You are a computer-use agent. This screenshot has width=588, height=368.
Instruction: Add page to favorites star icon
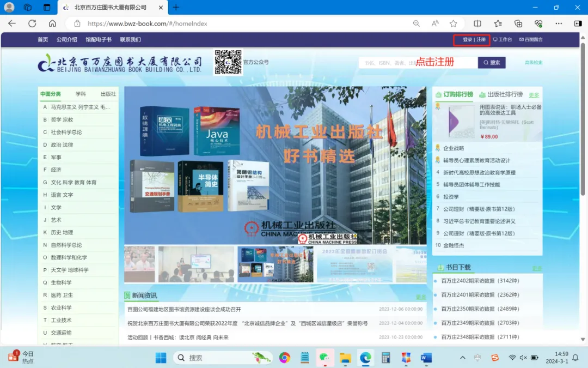click(x=454, y=23)
